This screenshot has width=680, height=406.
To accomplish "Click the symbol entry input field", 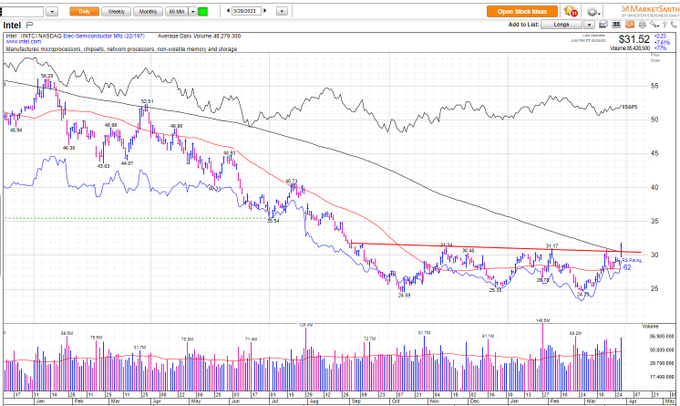I will coord(22,12).
